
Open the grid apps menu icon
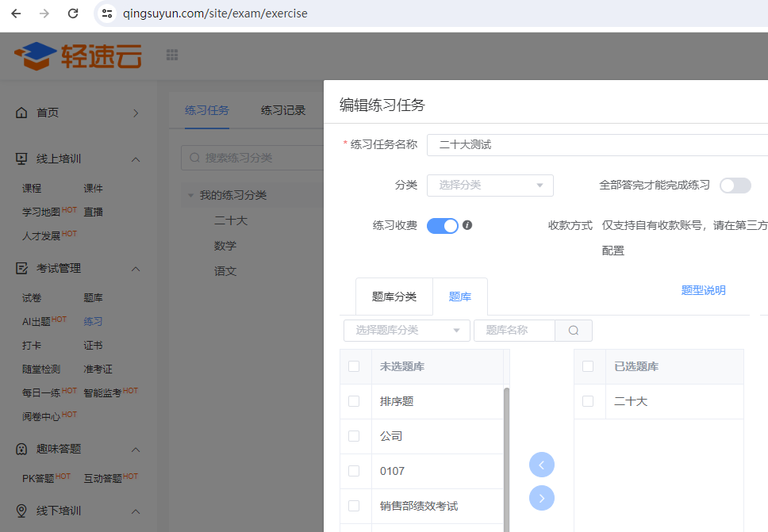[x=172, y=55]
